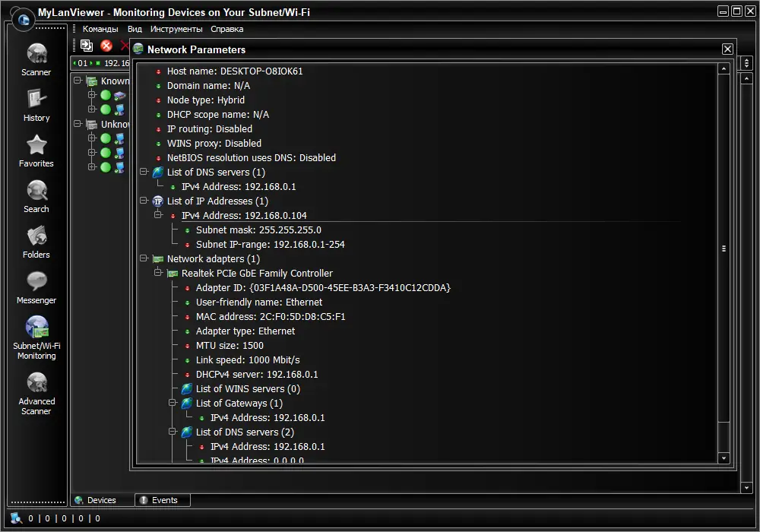Collapse the Known devices group
The width and height of the screenshot is (760, 532).
click(x=78, y=81)
